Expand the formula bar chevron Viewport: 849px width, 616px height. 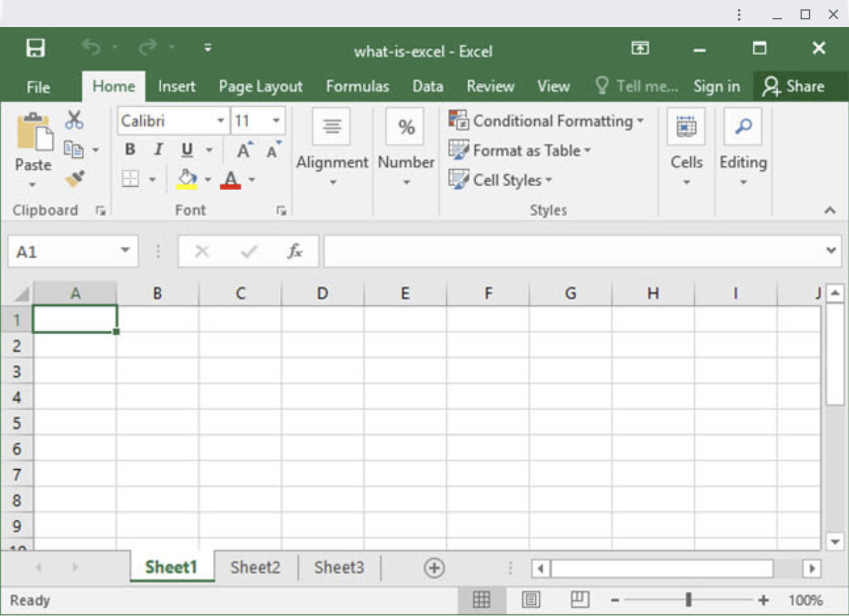831,251
